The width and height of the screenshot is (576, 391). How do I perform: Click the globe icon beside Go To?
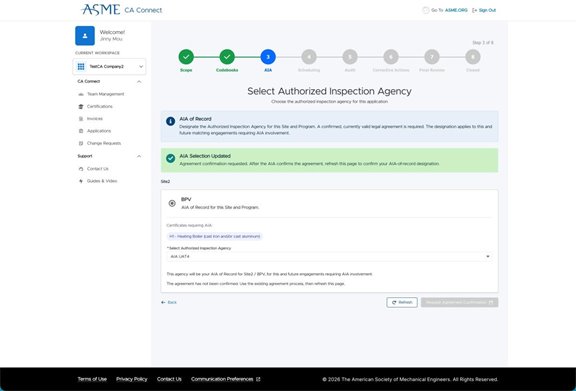point(426,10)
